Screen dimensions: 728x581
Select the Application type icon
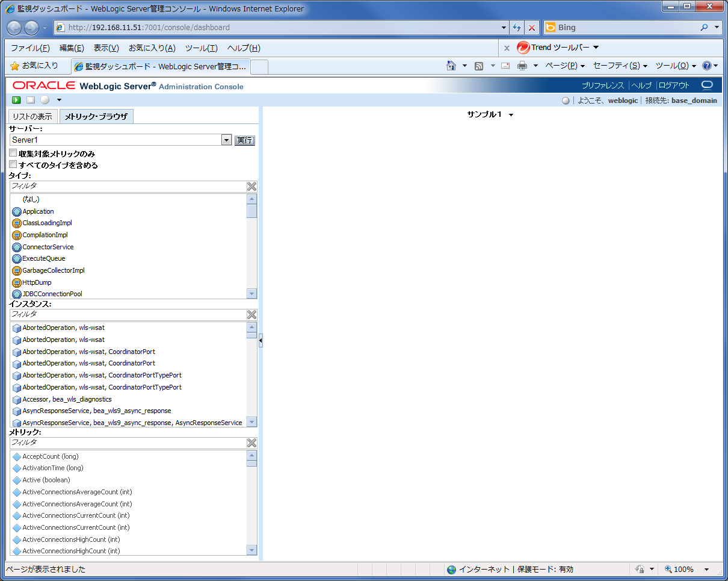click(x=17, y=212)
